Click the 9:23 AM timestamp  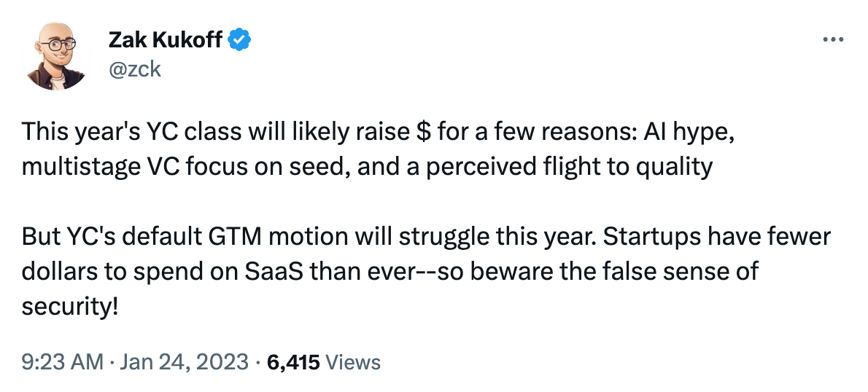63,361
